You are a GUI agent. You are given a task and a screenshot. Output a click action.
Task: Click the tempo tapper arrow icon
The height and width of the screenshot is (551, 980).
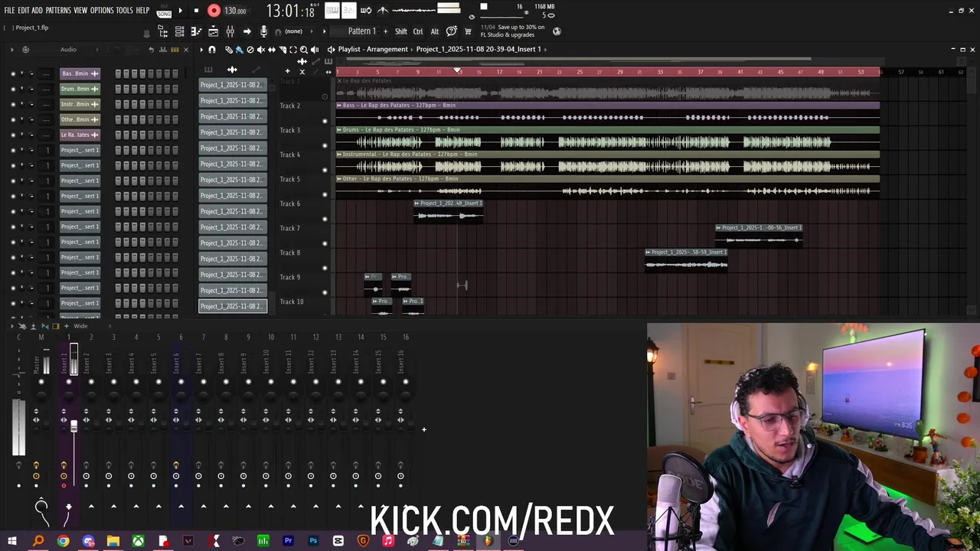click(247, 31)
